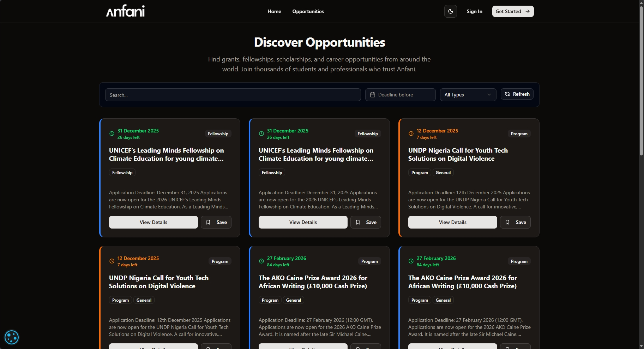Click the arrow icon inside Get Started
This screenshot has width=644, height=349.
point(527,11)
